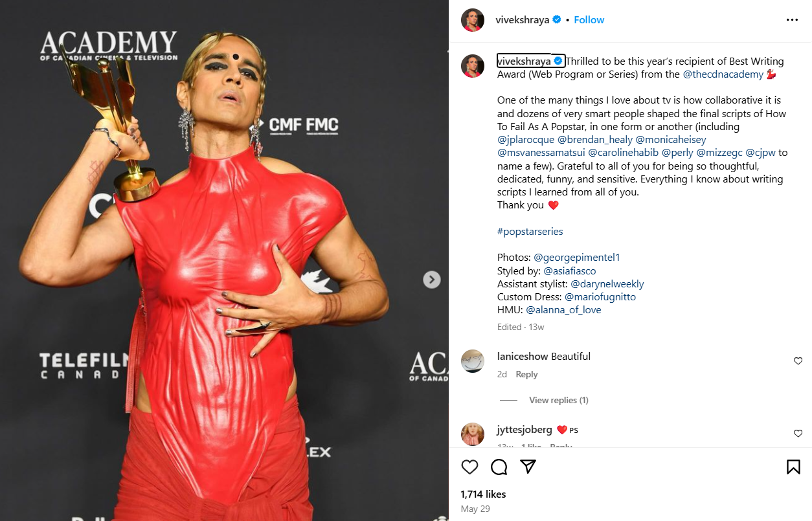Open more options three-dot menu
This screenshot has width=812, height=521.
pos(792,20)
